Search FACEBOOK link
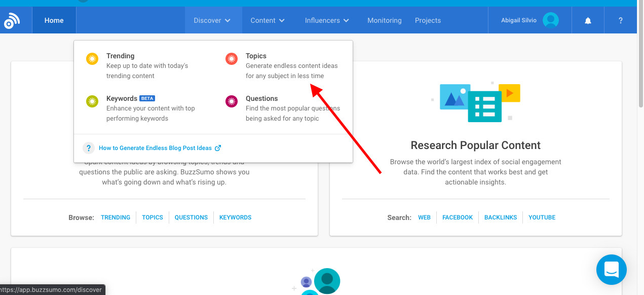This screenshot has height=295, width=644. [x=458, y=217]
